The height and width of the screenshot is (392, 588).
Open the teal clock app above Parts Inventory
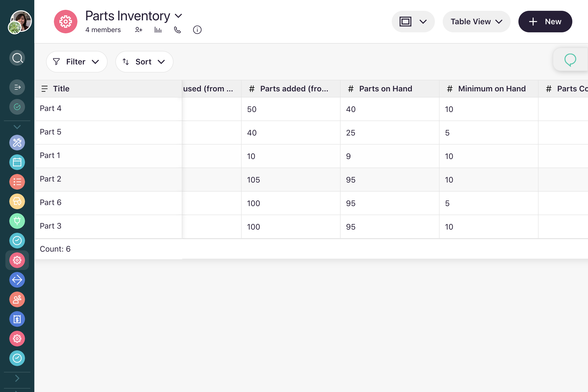pyautogui.click(x=17, y=241)
